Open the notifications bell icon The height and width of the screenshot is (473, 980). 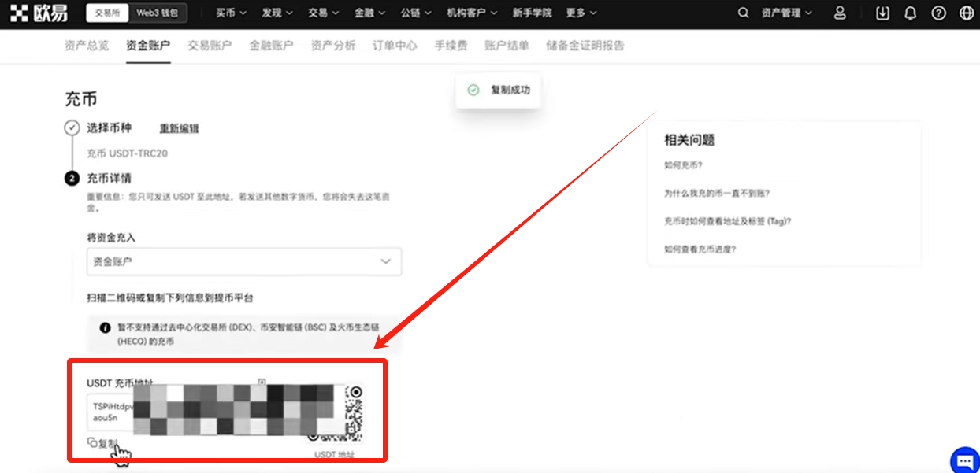coord(911,13)
